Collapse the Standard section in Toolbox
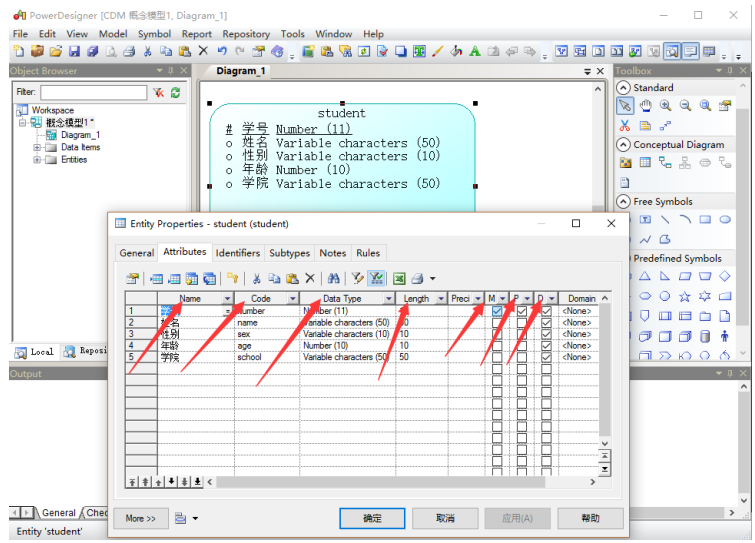This screenshot has width=755, height=543. point(623,87)
